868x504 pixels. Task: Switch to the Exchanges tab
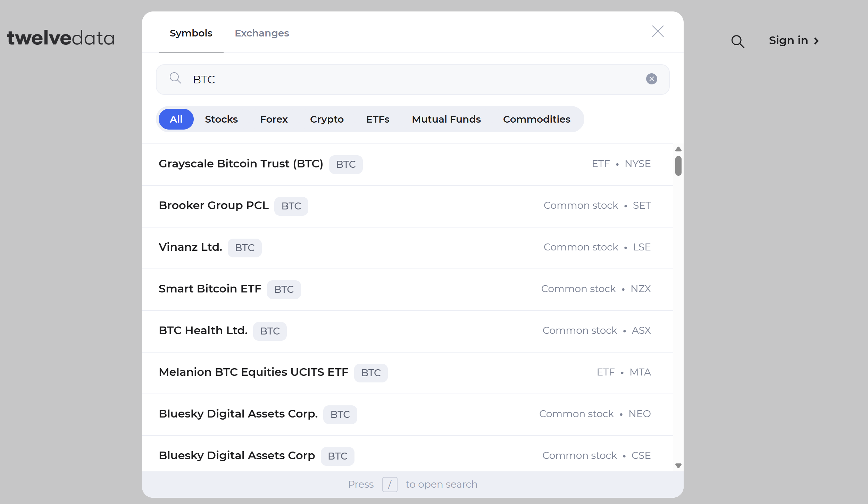click(x=262, y=33)
